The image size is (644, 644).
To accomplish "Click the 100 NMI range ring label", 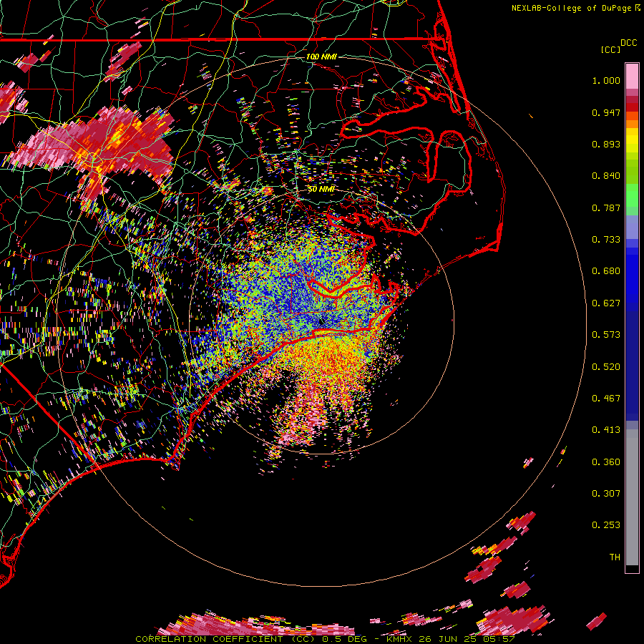I will tap(321, 57).
